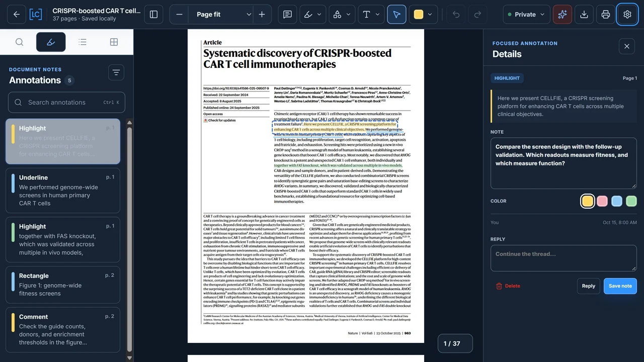The height and width of the screenshot is (362, 644).
Task: Delete the focused annotation
Action: pyautogui.click(x=508, y=286)
